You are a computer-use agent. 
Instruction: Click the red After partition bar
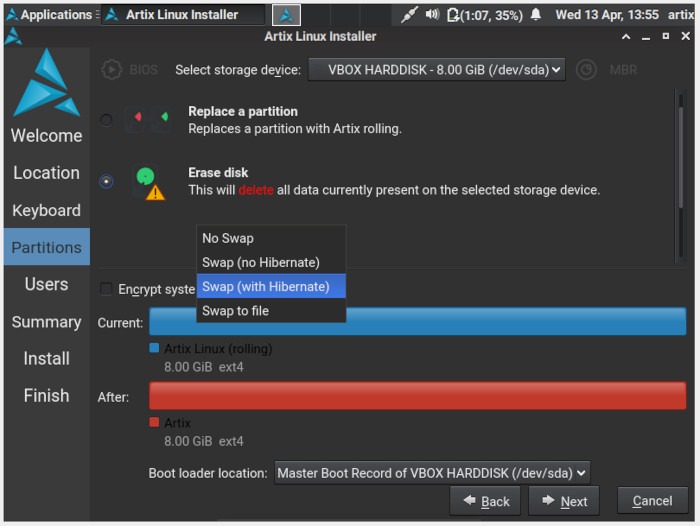point(418,396)
